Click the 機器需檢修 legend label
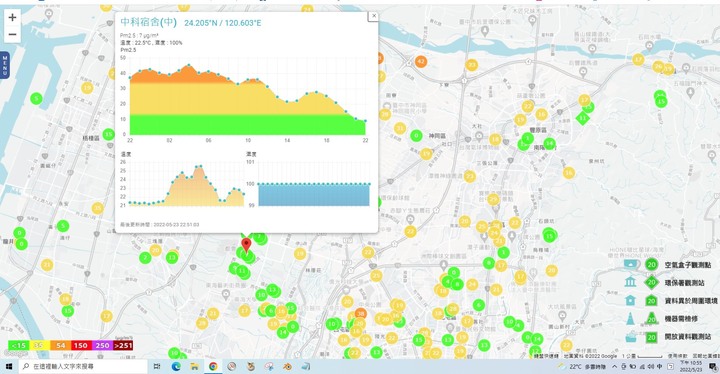The width and height of the screenshot is (720, 374). 681,319
